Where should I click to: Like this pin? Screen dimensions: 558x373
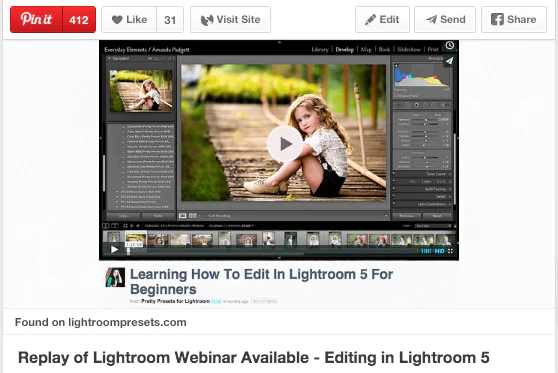tap(129, 19)
